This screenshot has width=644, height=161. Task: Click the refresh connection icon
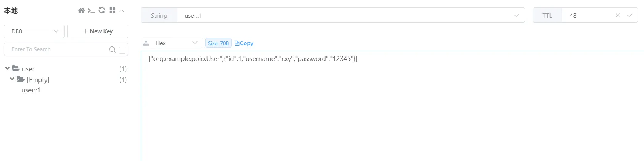coord(102,10)
